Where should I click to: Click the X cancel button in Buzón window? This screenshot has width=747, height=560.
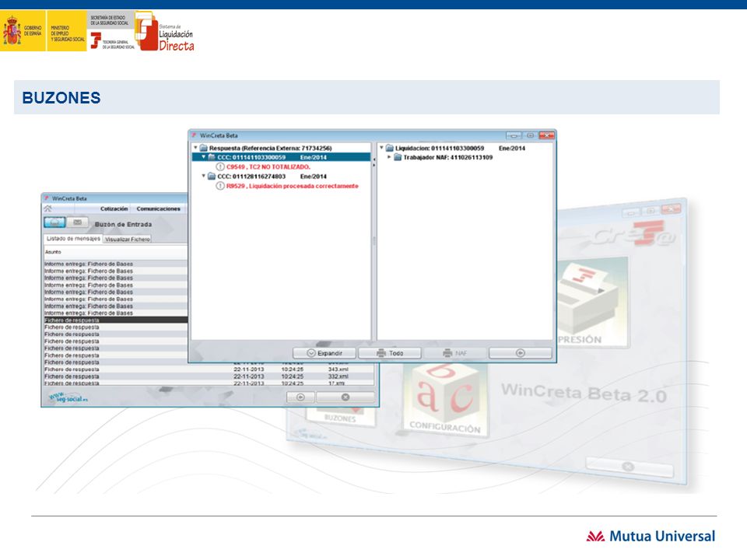tap(345, 397)
